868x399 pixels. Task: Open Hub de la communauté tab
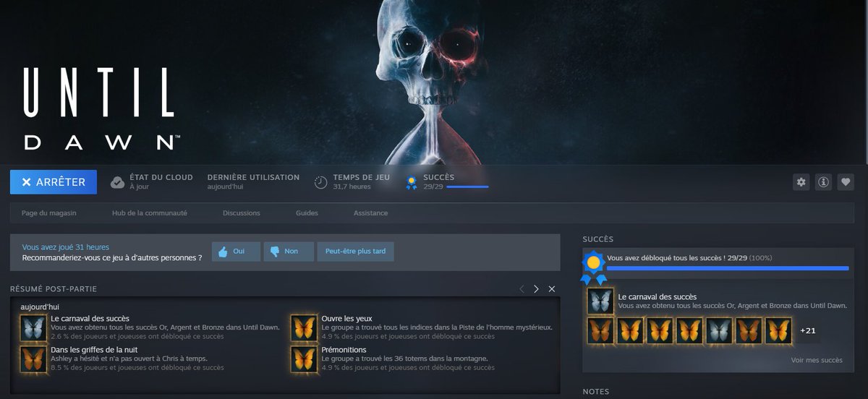point(150,213)
